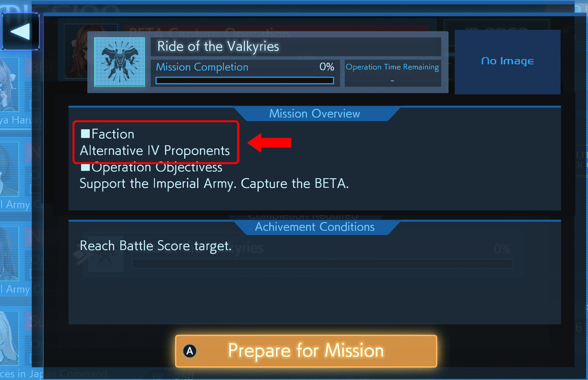Click the Mission Completion progress bar

tap(245, 80)
